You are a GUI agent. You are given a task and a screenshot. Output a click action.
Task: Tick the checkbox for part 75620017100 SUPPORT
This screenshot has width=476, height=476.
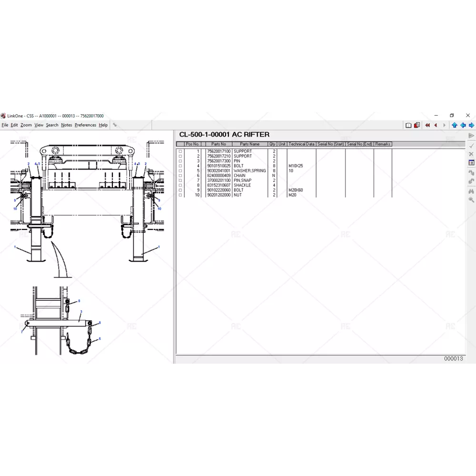point(180,151)
